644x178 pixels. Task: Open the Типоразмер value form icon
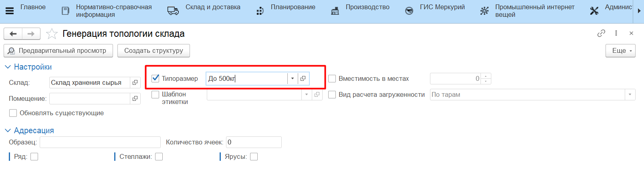click(303, 78)
